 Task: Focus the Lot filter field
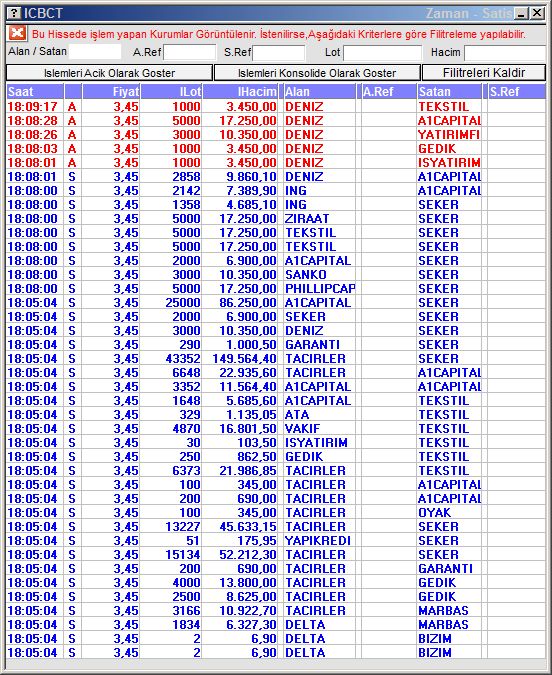(382, 53)
